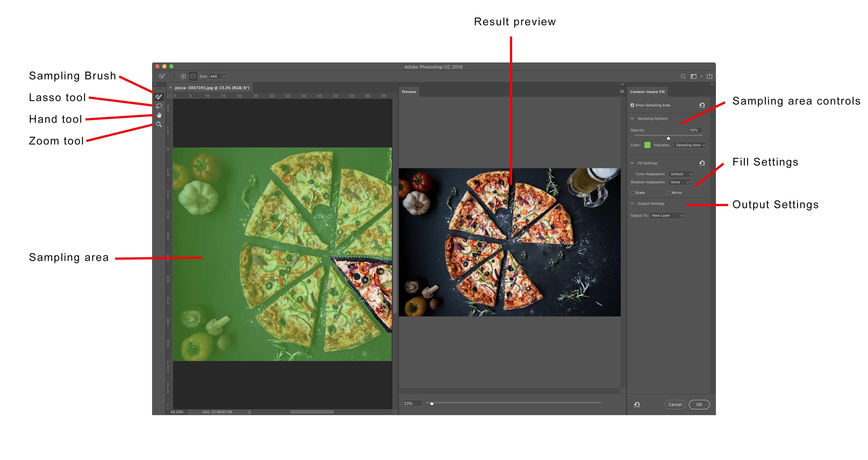This screenshot has width=868, height=460.
Task: Select the Content-Aware Fill panel tab
Action: pyautogui.click(x=647, y=92)
